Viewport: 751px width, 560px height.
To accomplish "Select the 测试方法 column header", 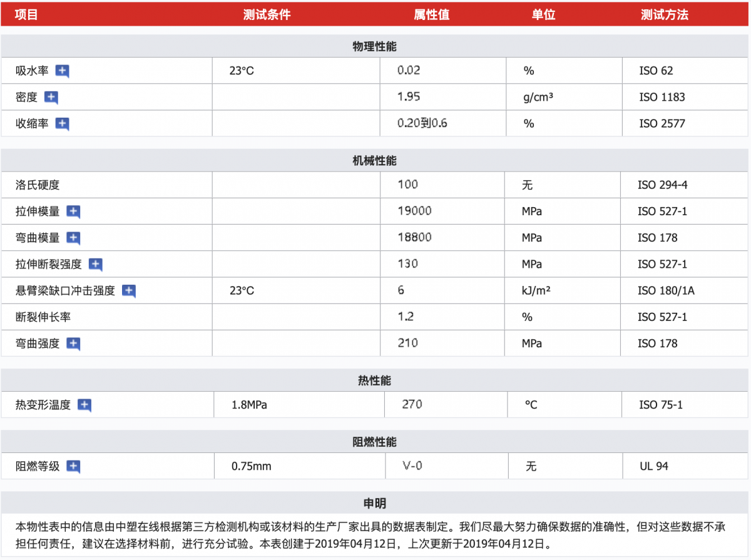I will [664, 14].
